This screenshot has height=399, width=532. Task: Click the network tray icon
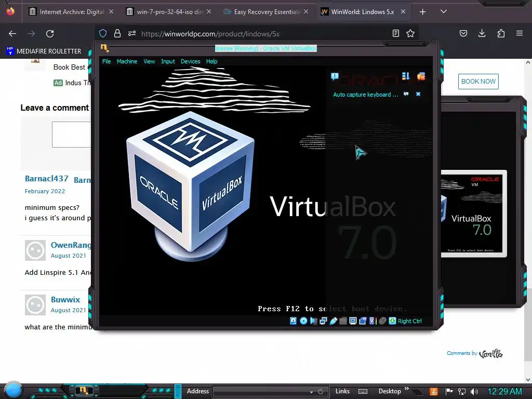pyautogui.click(x=462, y=392)
